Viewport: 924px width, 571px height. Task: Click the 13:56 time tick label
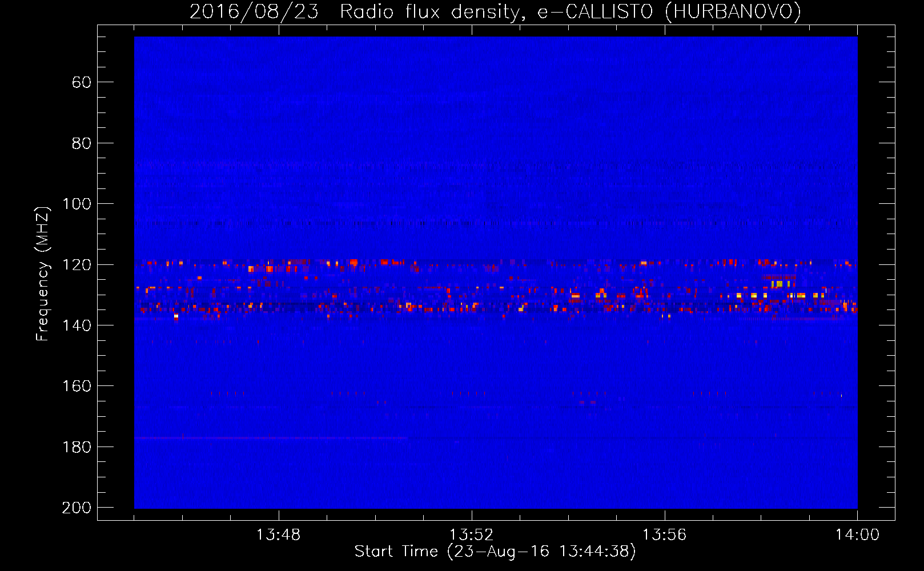665,535
